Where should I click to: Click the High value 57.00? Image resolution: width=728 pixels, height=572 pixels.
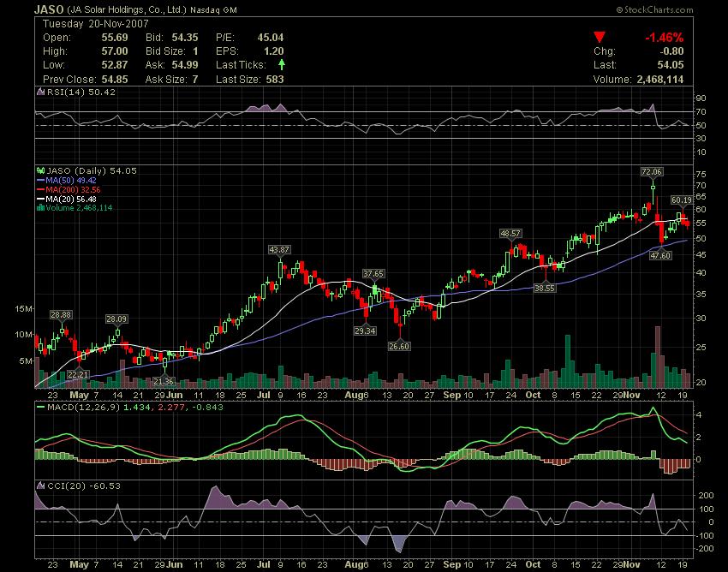(115, 51)
